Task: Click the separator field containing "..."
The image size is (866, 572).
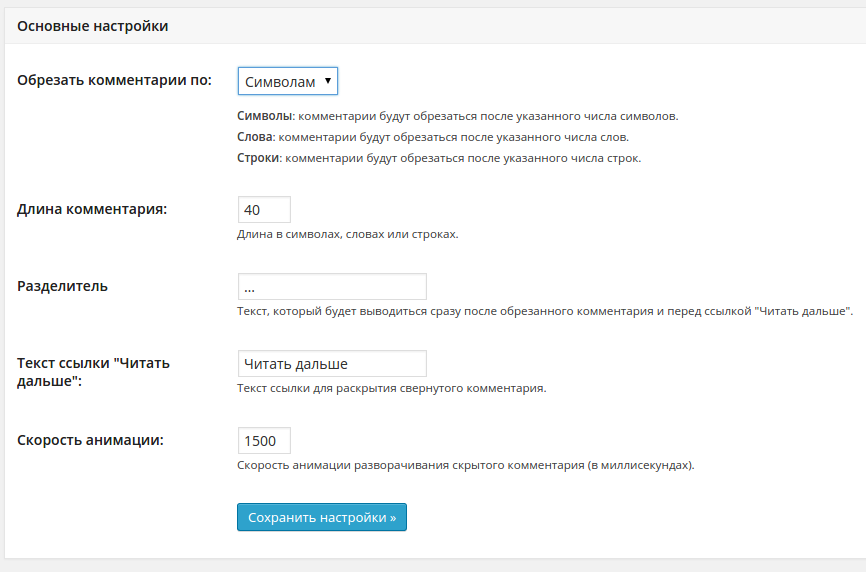Action: point(332,286)
